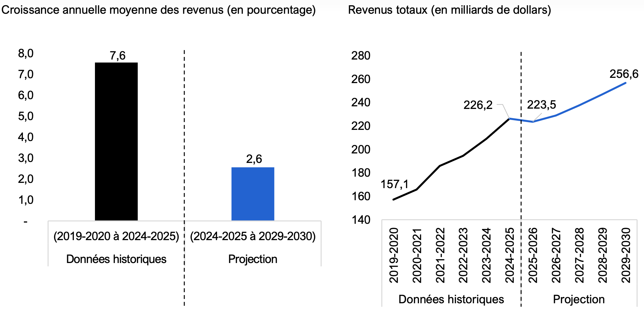Select the 2,6 bar value label
This screenshot has width=644, height=317.
(x=254, y=159)
